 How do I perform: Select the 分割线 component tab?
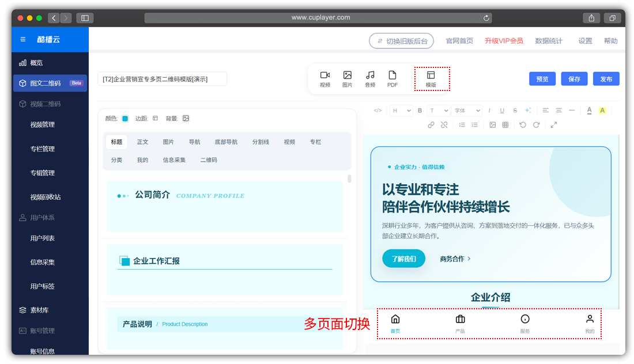261,142
